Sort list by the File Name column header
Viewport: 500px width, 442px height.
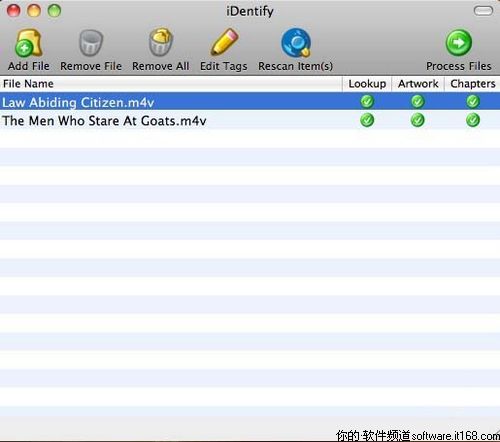[x=171, y=84]
